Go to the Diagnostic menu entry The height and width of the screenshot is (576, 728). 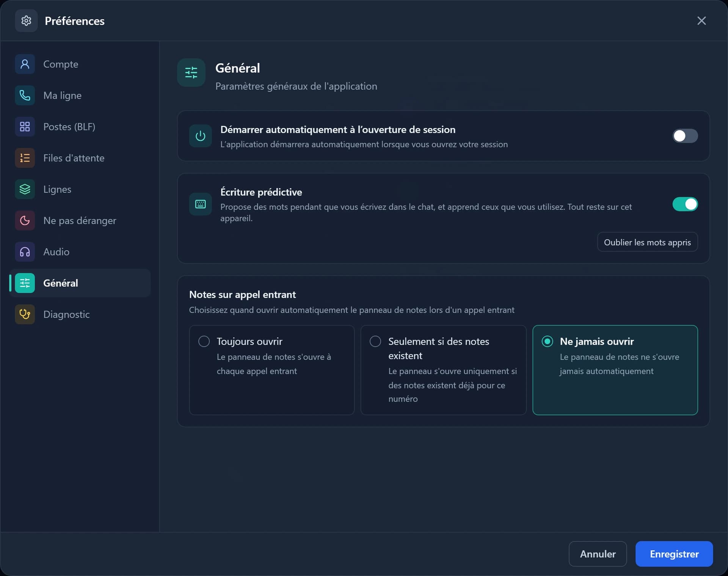click(x=80, y=314)
